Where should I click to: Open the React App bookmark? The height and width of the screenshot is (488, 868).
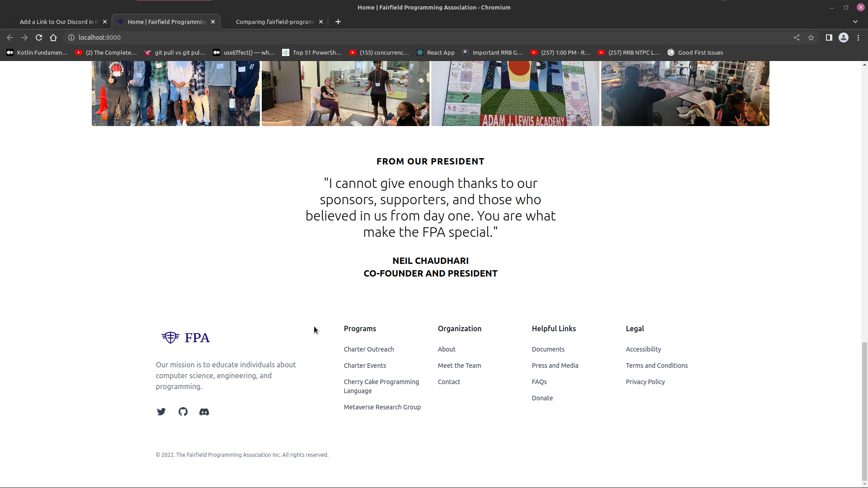(436, 52)
